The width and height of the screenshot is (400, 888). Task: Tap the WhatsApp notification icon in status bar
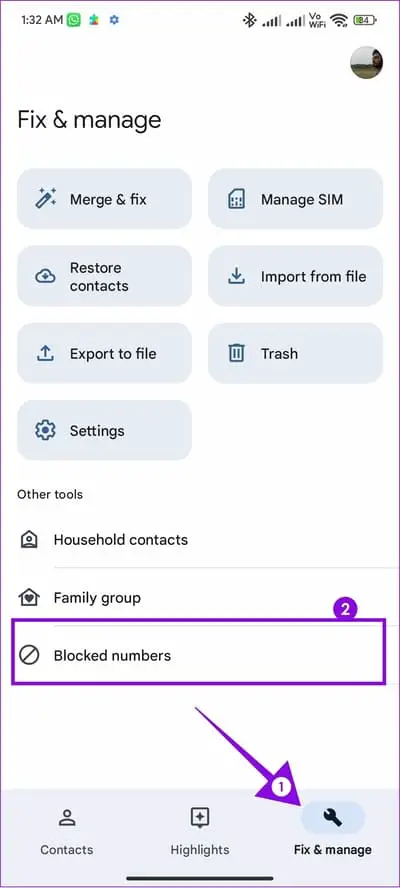click(74, 20)
